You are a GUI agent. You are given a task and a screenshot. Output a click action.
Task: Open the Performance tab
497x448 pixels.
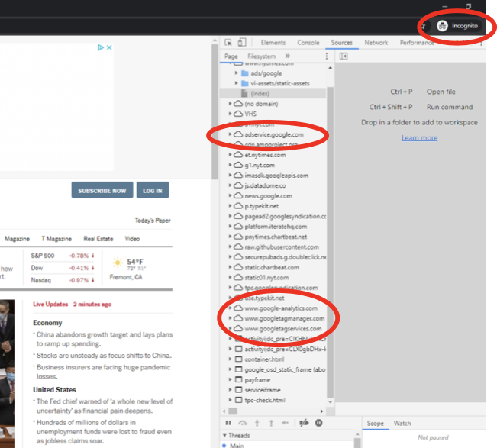point(417,43)
